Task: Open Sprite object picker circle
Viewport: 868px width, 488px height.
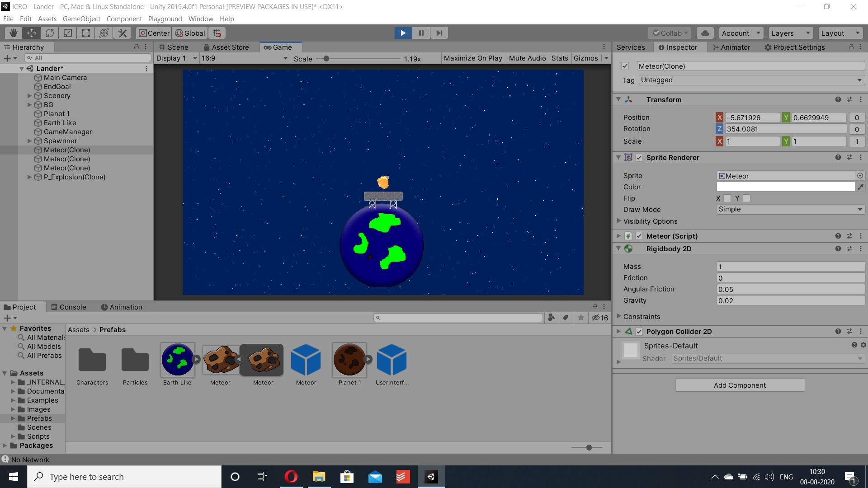Action: coord(860,176)
